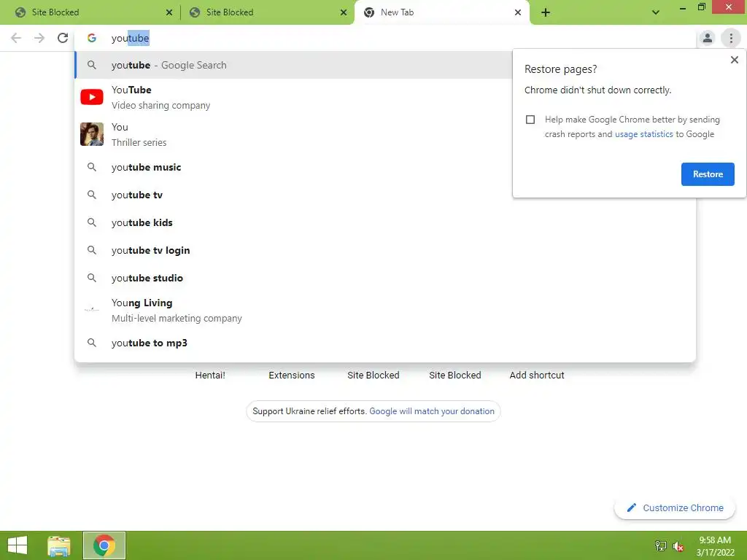Open the Extensions shortcut
The width and height of the screenshot is (747, 560).
tap(292, 376)
